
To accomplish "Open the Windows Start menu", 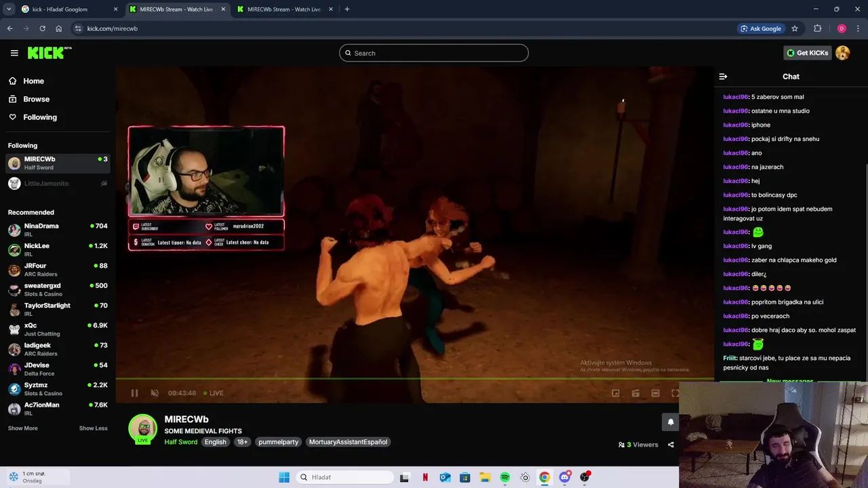I will point(284,477).
